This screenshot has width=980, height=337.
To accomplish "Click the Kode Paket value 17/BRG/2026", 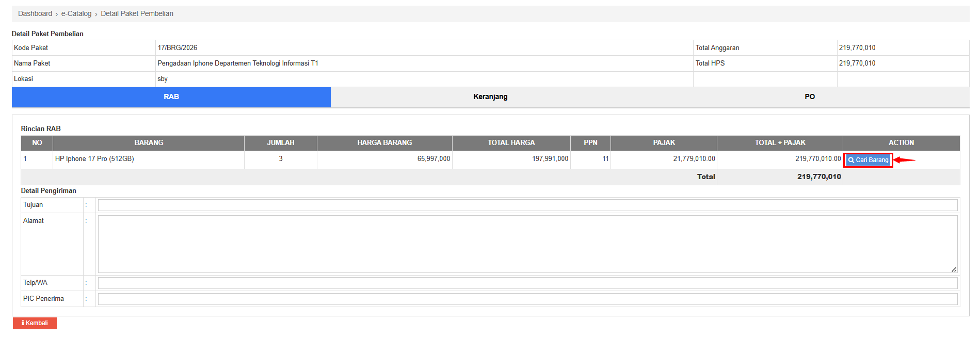I will tap(178, 48).
